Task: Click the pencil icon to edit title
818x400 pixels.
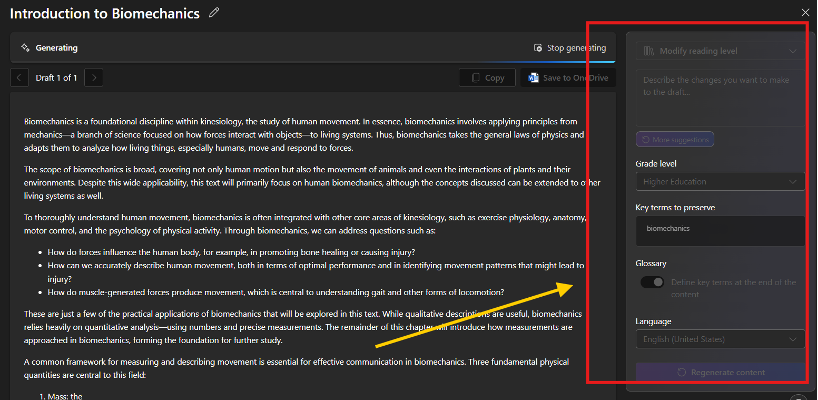Action: (214, 13)
